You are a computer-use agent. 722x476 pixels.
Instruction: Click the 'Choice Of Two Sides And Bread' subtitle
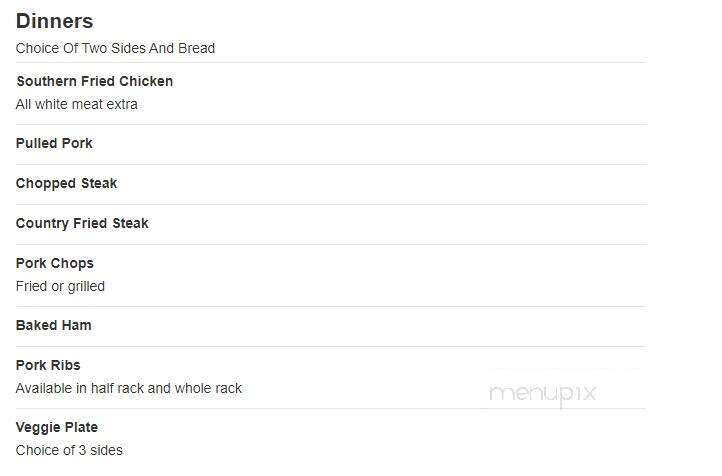(115, 48)
